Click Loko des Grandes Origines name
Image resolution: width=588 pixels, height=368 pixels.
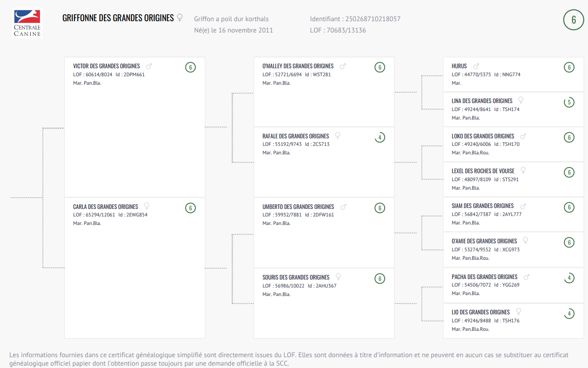[483, 136]
